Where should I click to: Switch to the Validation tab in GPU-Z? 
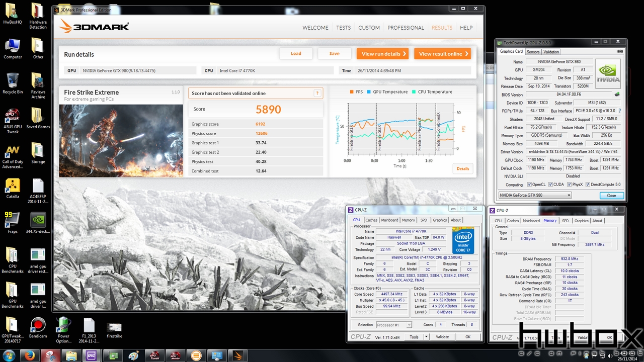point(551,52)
